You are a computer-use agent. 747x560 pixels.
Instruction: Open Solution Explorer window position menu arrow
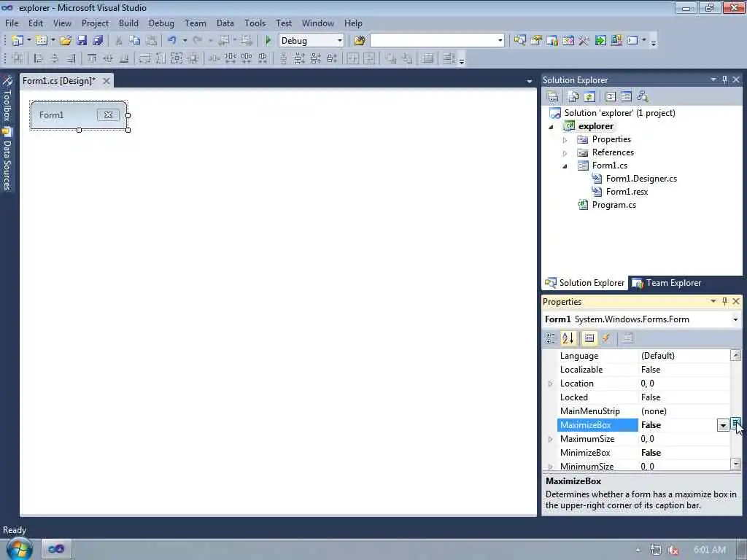(x=713, y=79)
